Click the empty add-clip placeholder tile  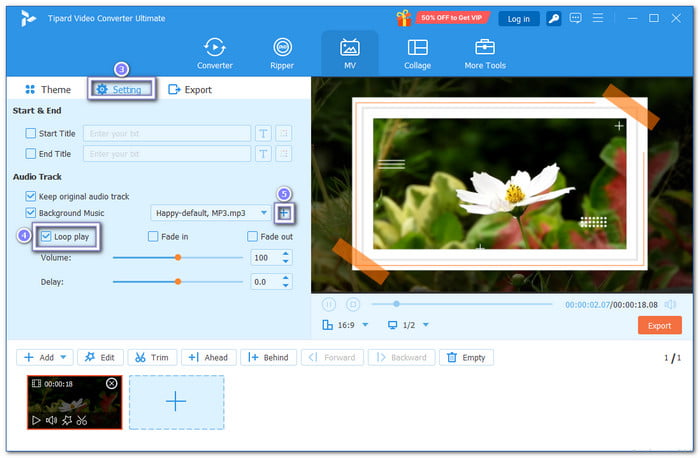[x=176, y=402]
